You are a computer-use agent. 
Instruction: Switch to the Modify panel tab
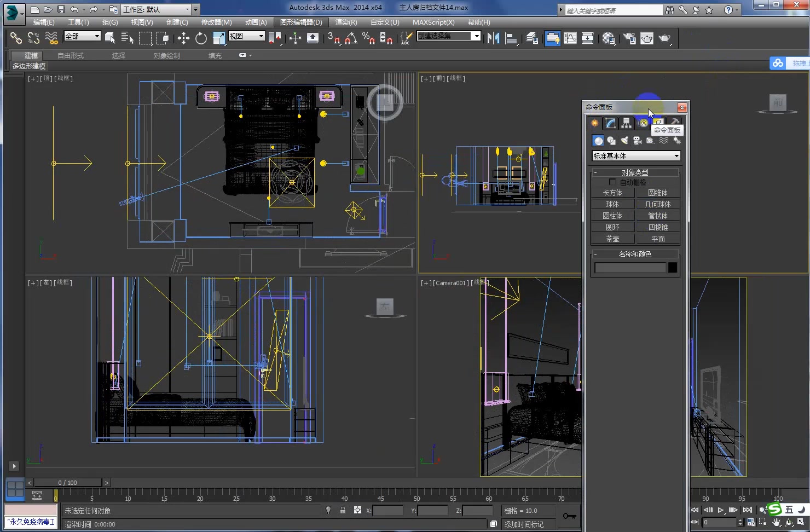point(610,123)
